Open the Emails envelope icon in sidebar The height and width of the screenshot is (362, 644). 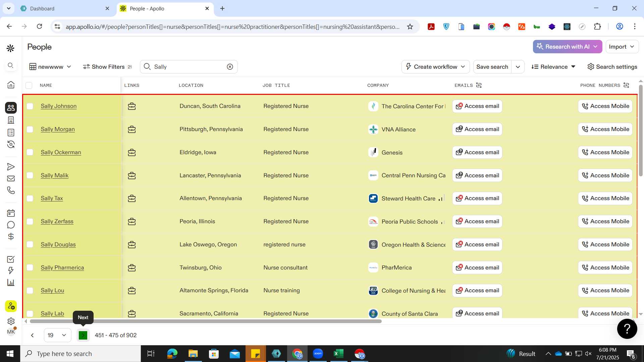(11, 179)
